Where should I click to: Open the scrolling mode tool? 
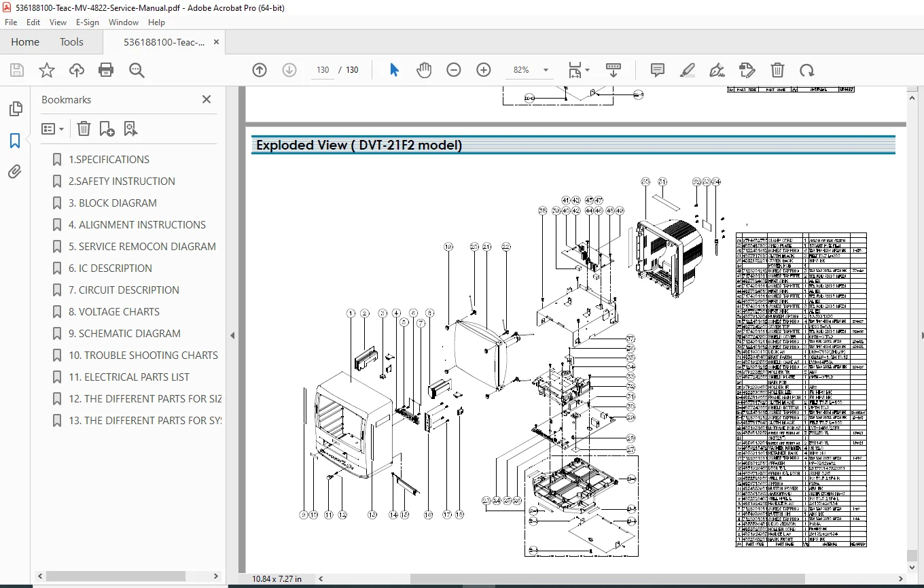[x=614, y=70]
